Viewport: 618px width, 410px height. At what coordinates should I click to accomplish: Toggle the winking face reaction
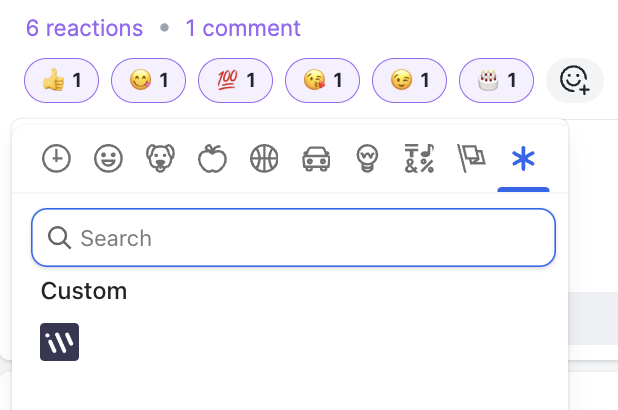410,80
